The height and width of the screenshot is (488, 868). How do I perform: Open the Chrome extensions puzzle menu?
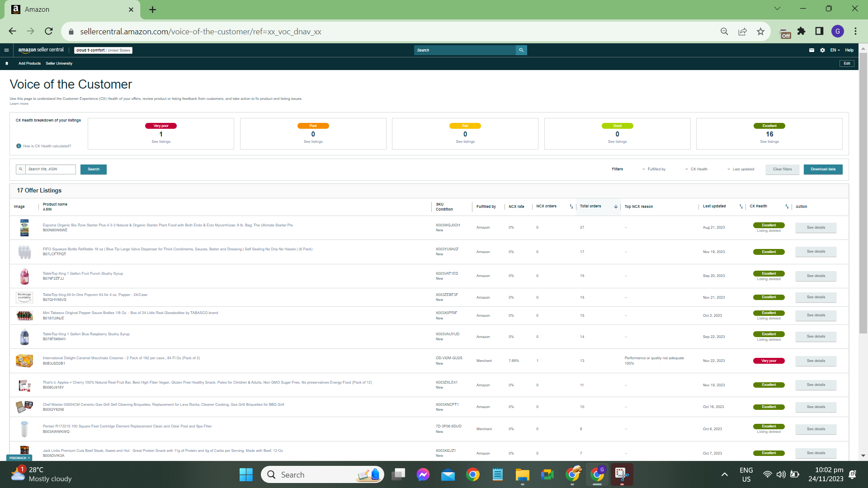tap(802, 31)
